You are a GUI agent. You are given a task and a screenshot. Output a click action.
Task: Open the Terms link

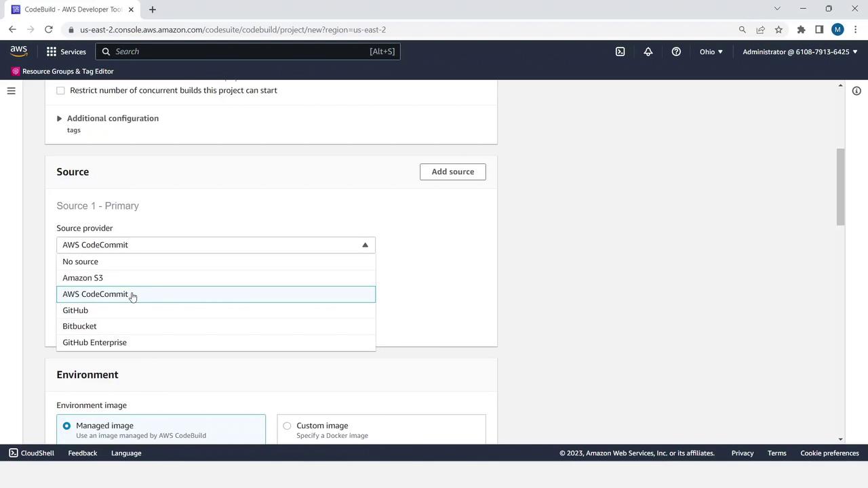(777, 453)
